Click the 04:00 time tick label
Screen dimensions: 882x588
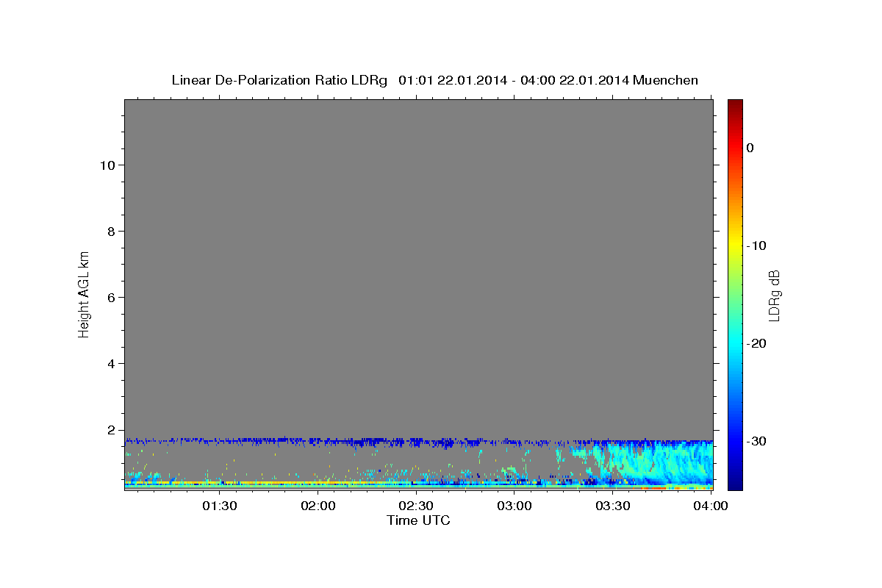point(710,506)
